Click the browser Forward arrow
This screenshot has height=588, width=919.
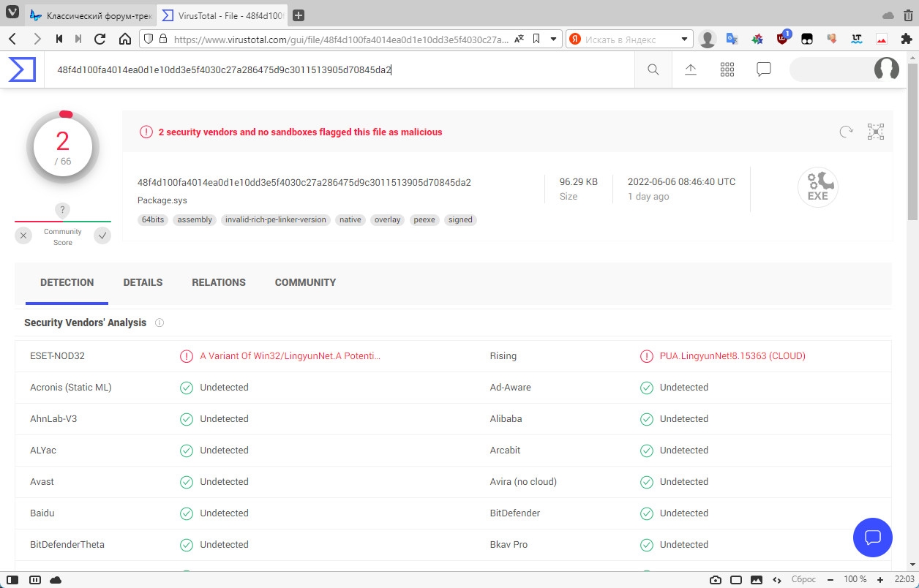click(x=37, y=39)
